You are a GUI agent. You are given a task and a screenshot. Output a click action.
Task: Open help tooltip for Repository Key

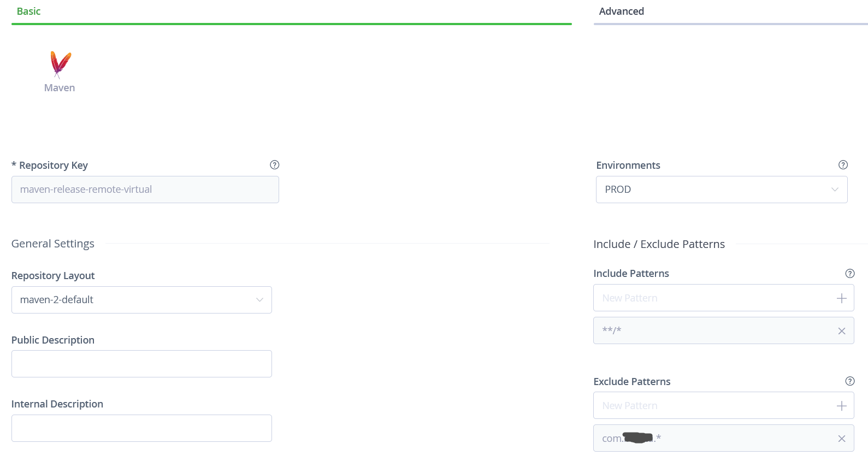coord(275,165)
